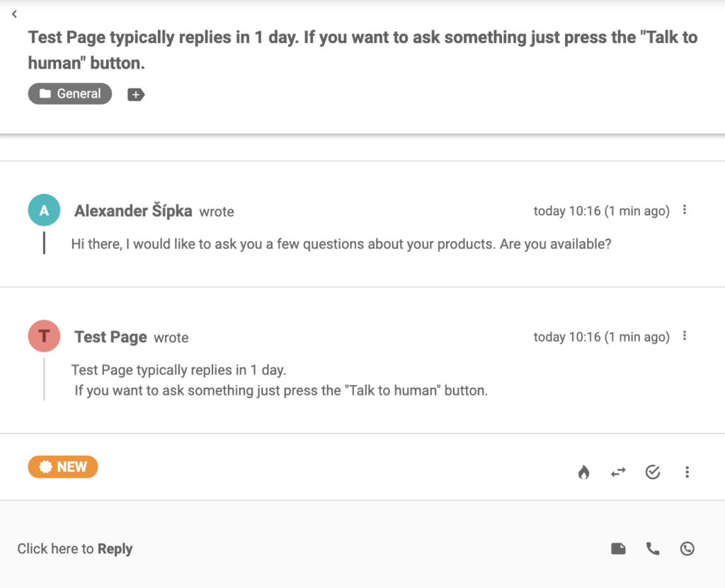Open options menu for Test Page's message
This screenshot has height=588, width=725.
click(685, 336)
